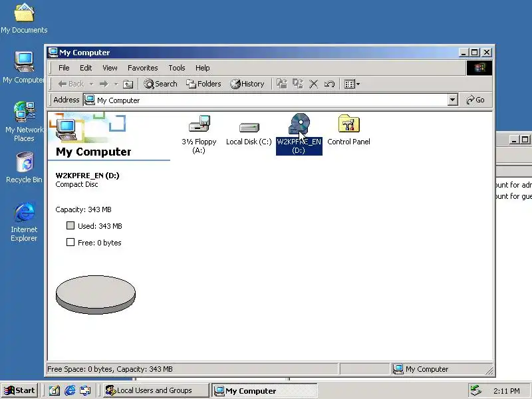Image resolution: width=532 pixels, height=399 pixels.
Task: Open the My Documents desktop icon
Action: tap(24, 19)
